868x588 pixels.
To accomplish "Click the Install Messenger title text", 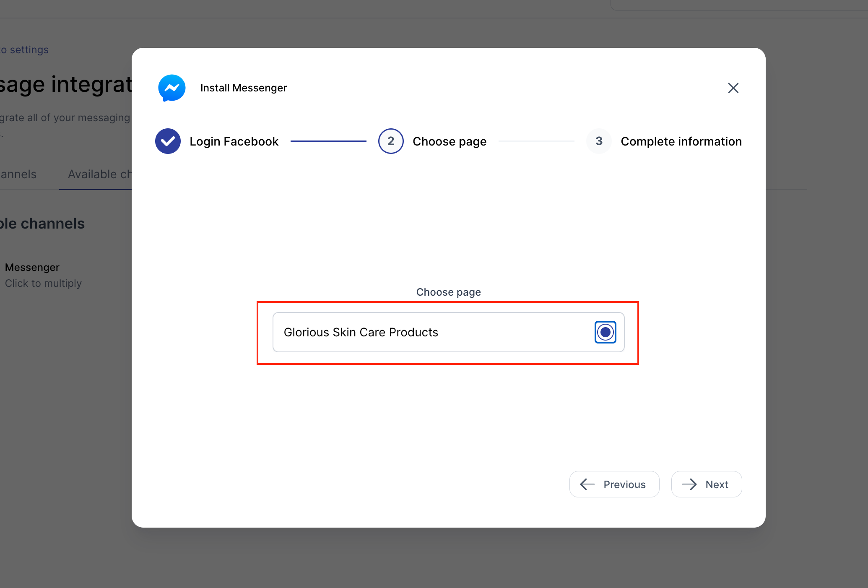I will click(244, 88).
